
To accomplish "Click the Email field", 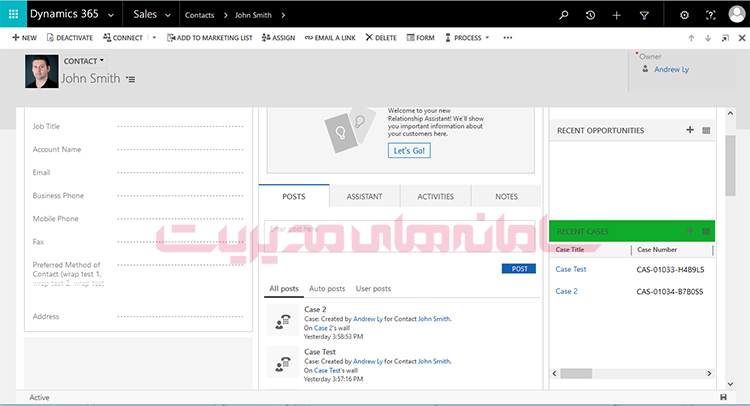I will tap(180, 172).
